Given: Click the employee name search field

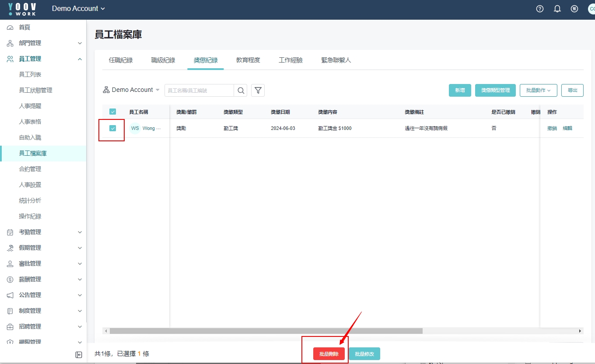Looking at the screenshot, I should click(199, 91).
